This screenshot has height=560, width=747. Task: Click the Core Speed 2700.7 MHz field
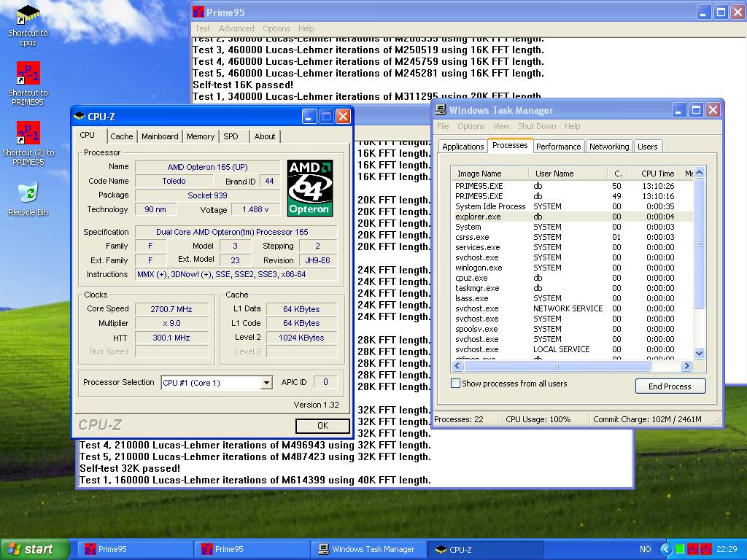click(171, 309)
